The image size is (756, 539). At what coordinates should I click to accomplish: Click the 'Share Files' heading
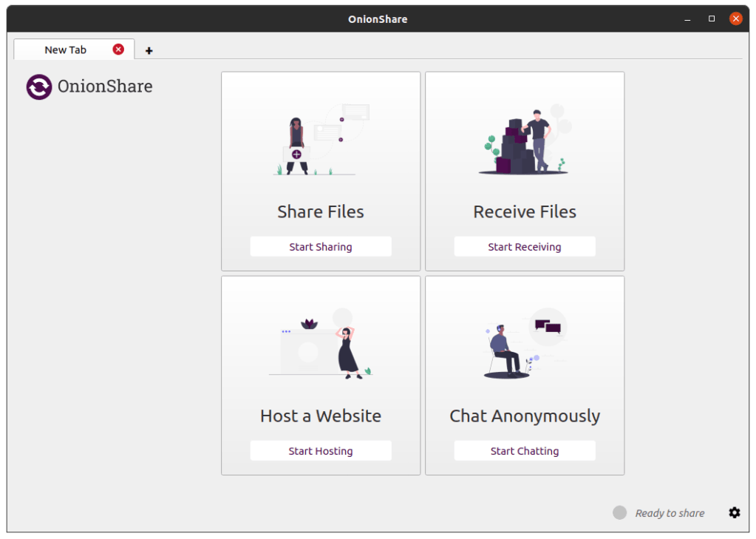pos(320,211)
